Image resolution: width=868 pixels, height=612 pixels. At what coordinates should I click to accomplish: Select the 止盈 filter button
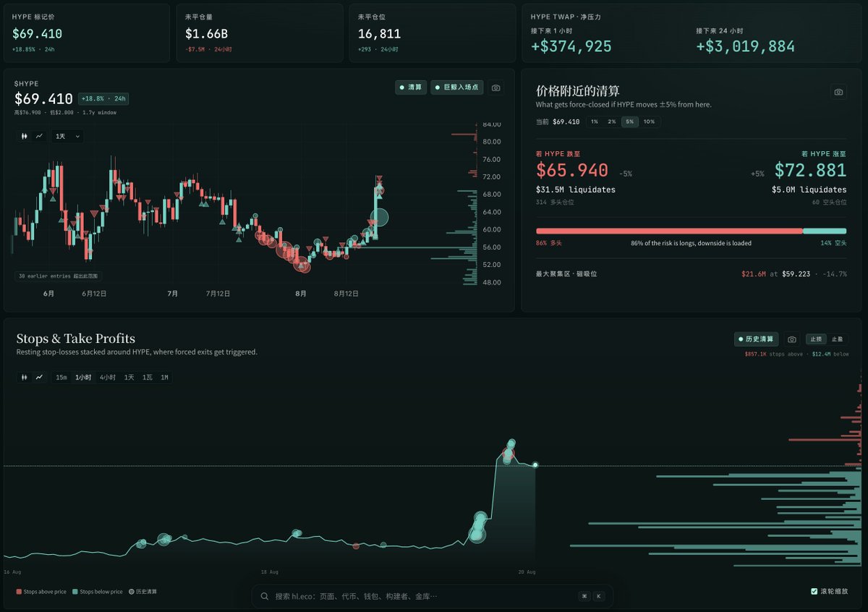tap(836, 339)
